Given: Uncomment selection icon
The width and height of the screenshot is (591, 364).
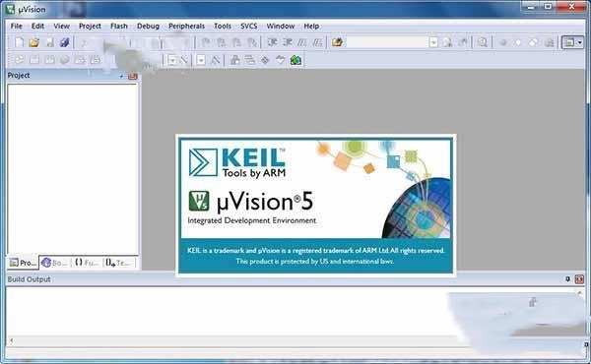Looking at the screenshot, I should click(x=318, y=42).
